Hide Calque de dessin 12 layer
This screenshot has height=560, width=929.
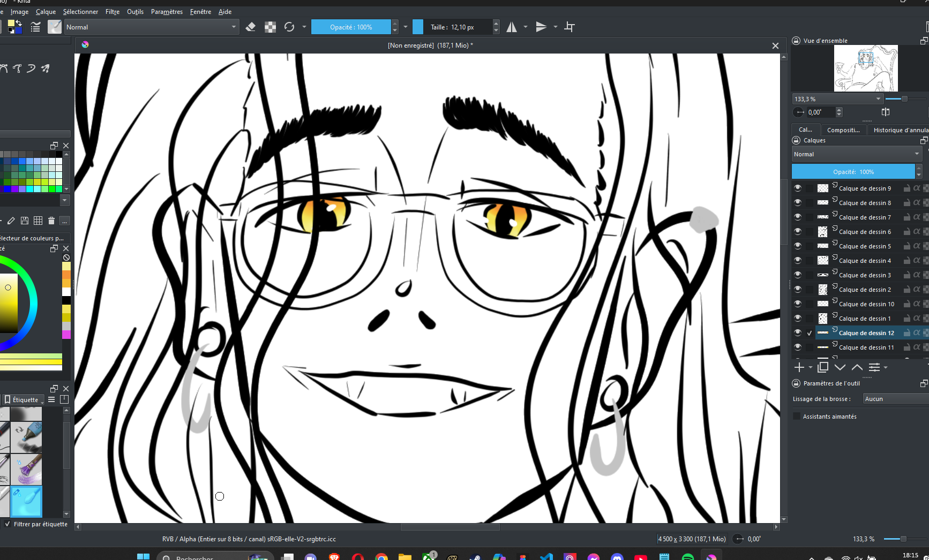[x=798, y=333]
